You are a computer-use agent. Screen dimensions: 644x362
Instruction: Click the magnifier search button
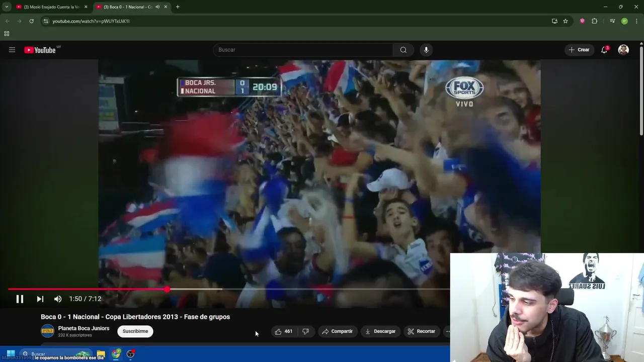click(403, 50)
